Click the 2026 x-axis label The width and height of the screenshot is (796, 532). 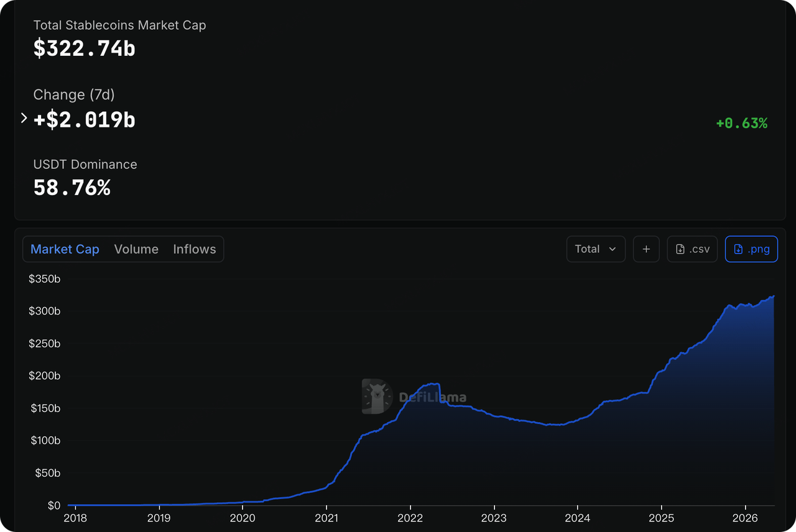point(745,518)
